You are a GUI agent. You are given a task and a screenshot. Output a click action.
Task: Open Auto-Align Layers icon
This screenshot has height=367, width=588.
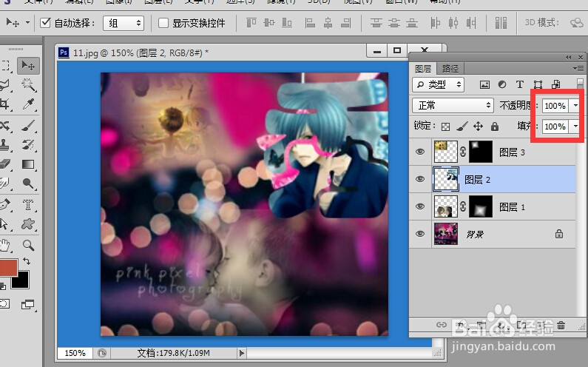click(x=501, y=23)
